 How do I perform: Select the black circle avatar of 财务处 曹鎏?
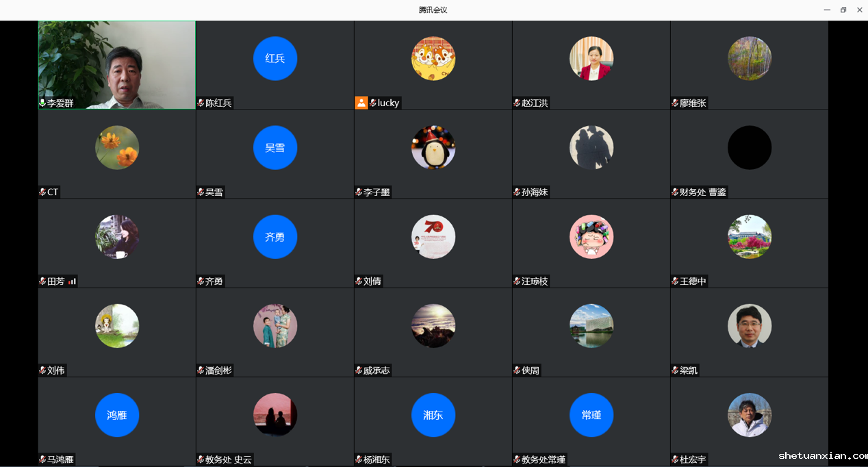click(750, 148)
